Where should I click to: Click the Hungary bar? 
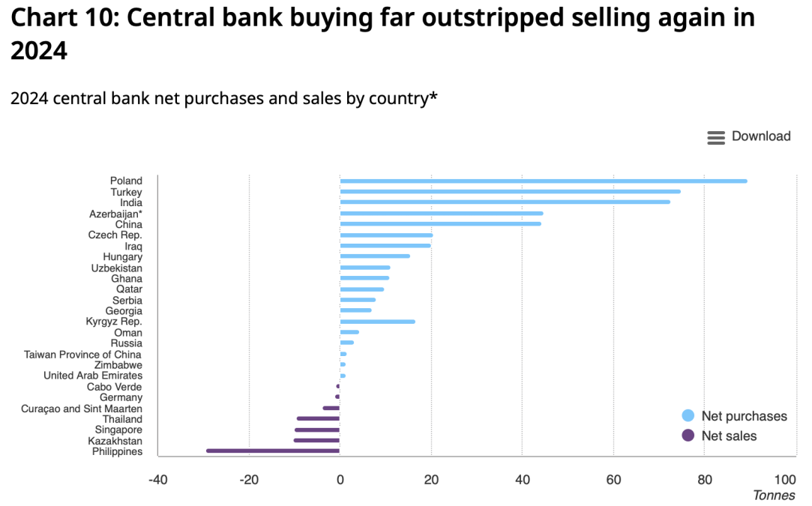click(x=375, y=256)
